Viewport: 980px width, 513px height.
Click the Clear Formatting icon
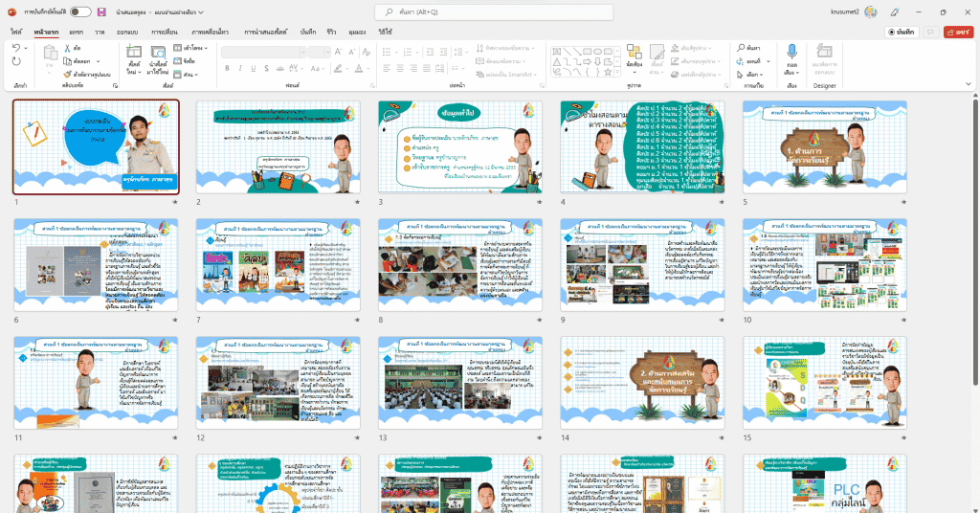click(x=367, y=52)
